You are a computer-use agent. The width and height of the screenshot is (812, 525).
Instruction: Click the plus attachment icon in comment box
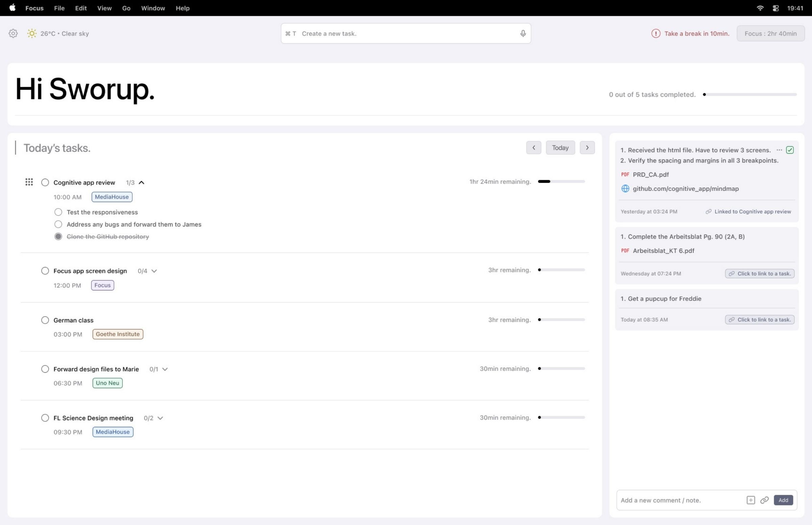pyautogui.click(x=750, y=500)
